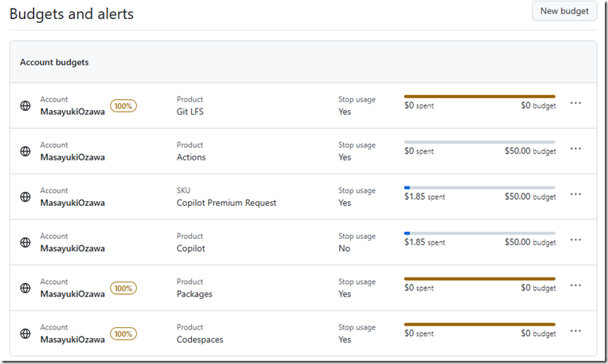608x364 pixels.
Task: Click the globe icon in the Actions row
Action: (25, 151)
